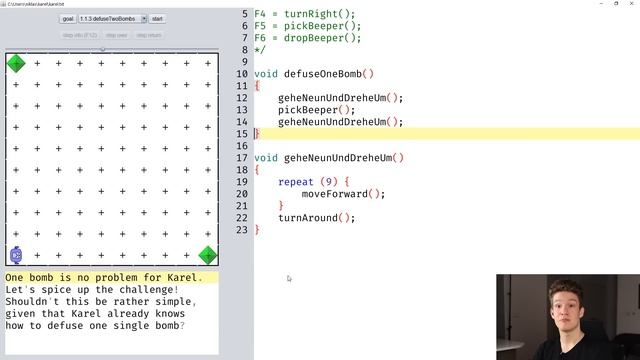640x360 pixels.
Task: Click the step into (F12) button
Action: (x=80, y=36)
